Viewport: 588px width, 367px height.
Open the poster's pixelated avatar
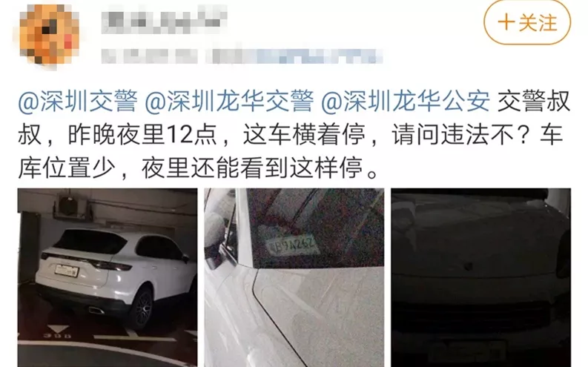(x=48, y=35)
